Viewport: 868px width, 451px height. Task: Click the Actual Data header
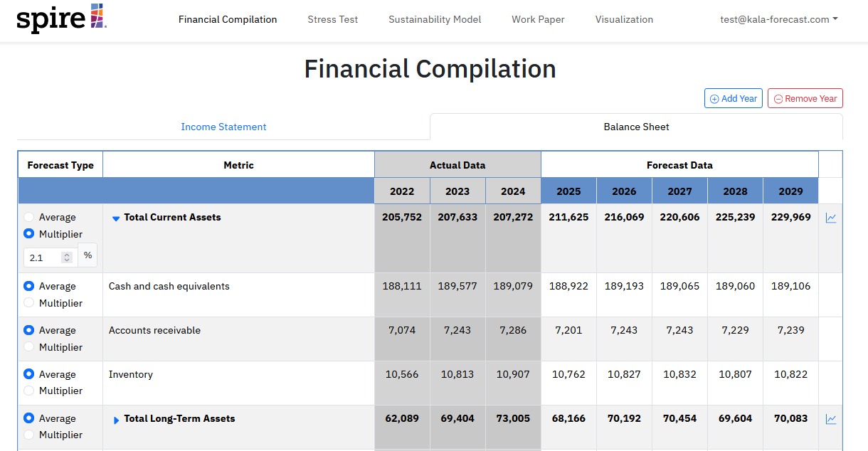tap(457, 165)
